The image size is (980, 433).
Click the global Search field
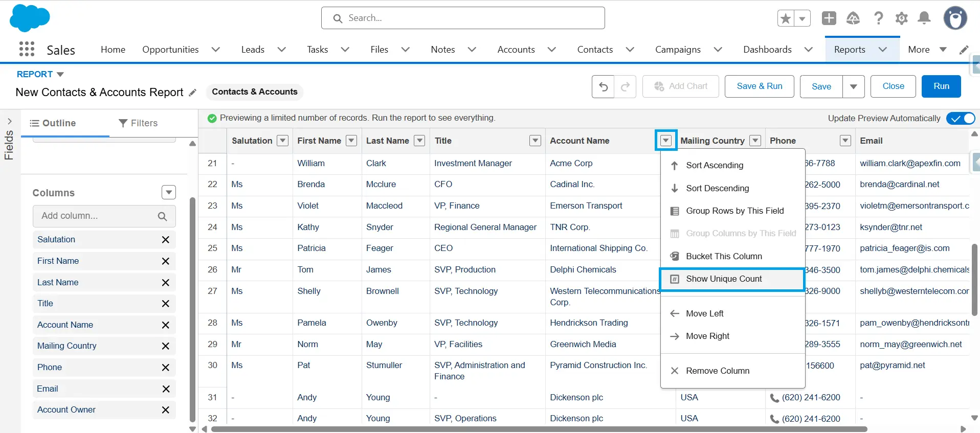tap(463, 18)
